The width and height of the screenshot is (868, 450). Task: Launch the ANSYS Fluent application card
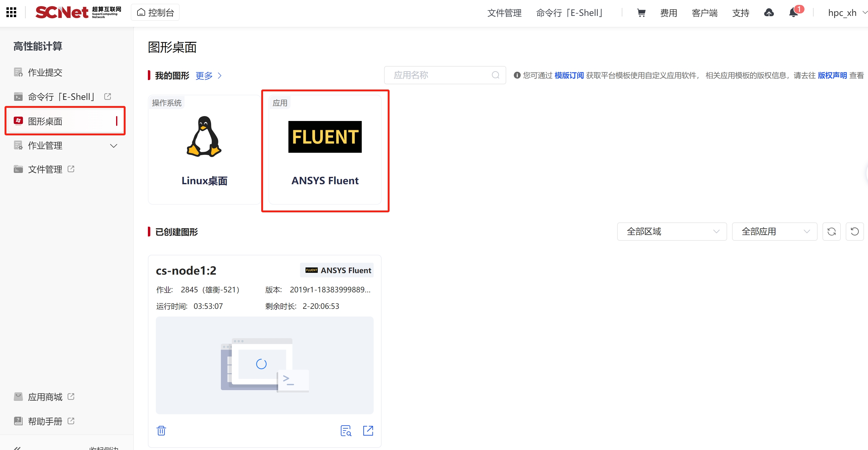325,150
